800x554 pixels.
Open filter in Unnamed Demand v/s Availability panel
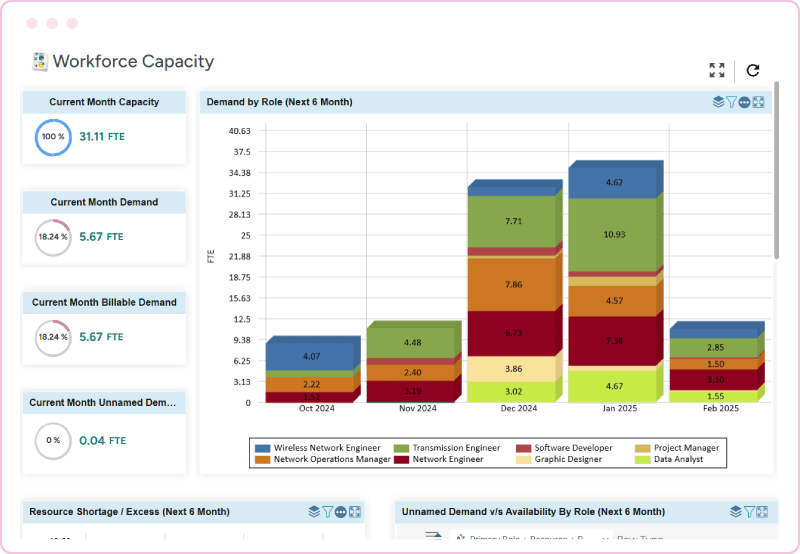coord(749,512)
